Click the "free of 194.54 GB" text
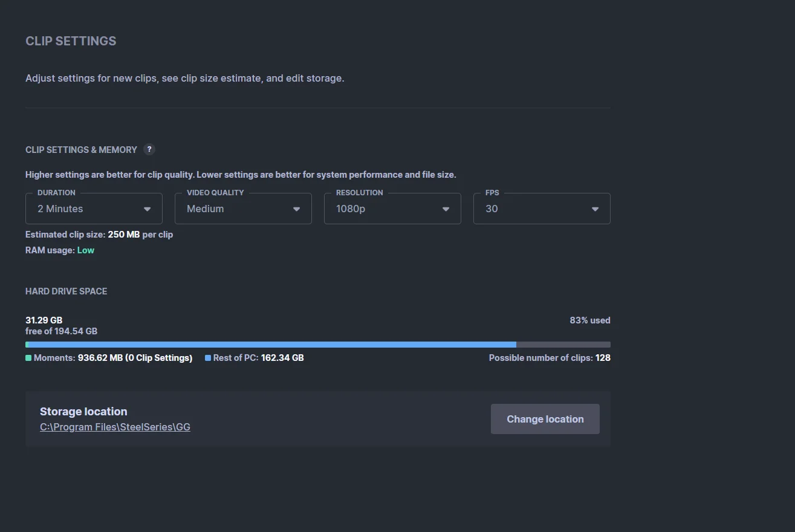Viewport: 795px width, 532px height. (61, 331)
